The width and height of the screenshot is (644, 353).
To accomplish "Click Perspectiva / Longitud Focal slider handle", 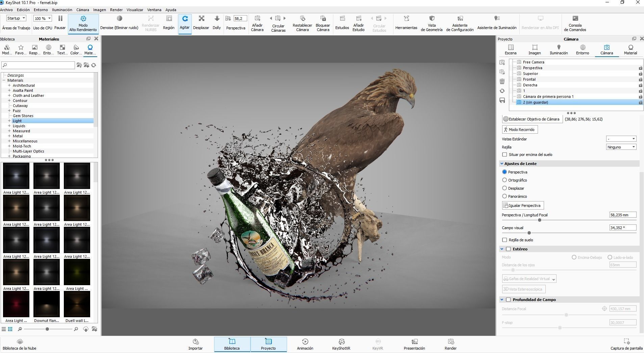I will [540, 220].
